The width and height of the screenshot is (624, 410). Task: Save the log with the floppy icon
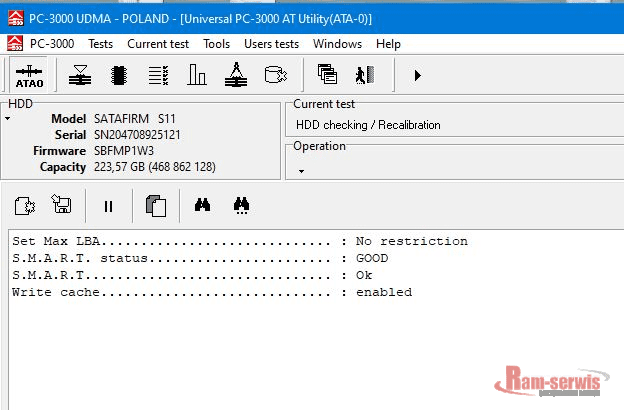click(62, 204)
